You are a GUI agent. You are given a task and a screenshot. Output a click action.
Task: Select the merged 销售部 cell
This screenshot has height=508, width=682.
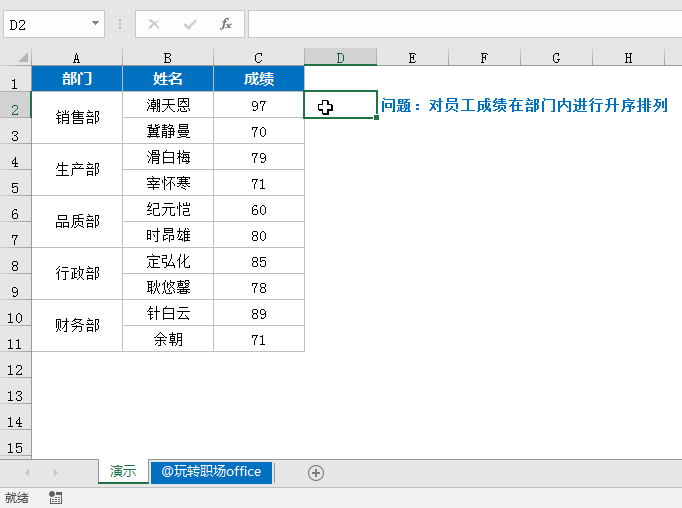click(77, 117)
